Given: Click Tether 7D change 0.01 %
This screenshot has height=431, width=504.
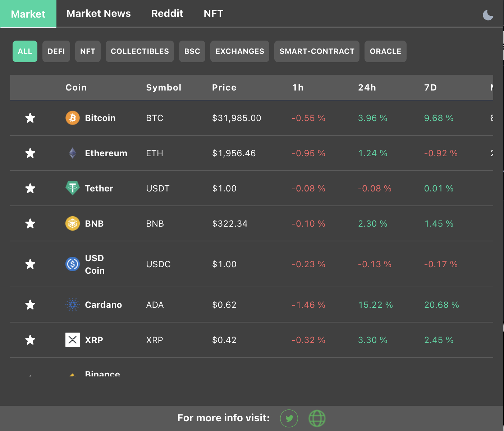Looking at the screenshot, I should (439, 188).
